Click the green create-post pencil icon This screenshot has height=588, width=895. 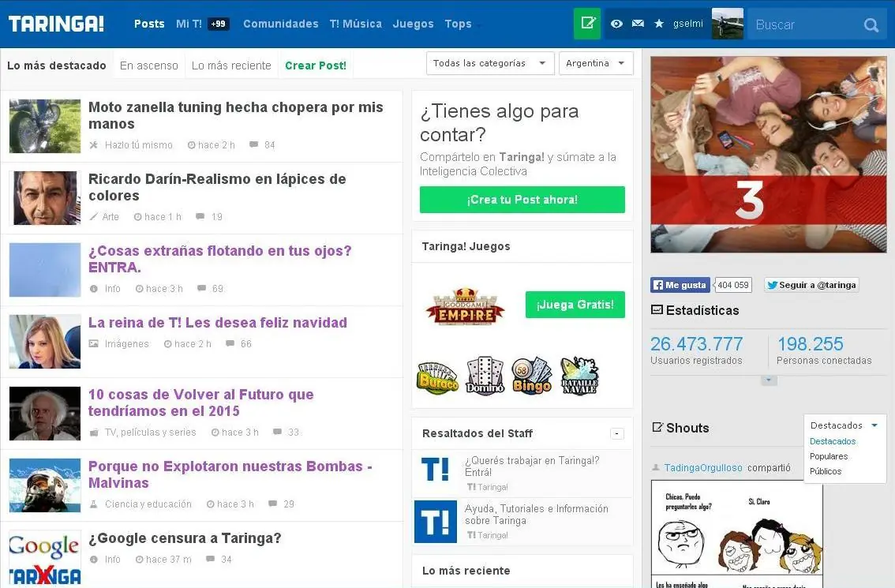pyautogui.click(x=586, y=24)
